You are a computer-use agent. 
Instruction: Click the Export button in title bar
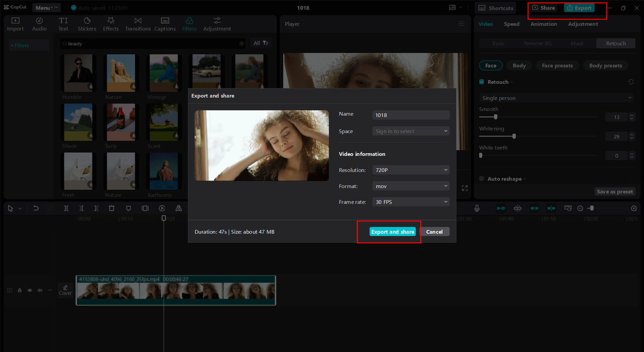tap(579, 8)
